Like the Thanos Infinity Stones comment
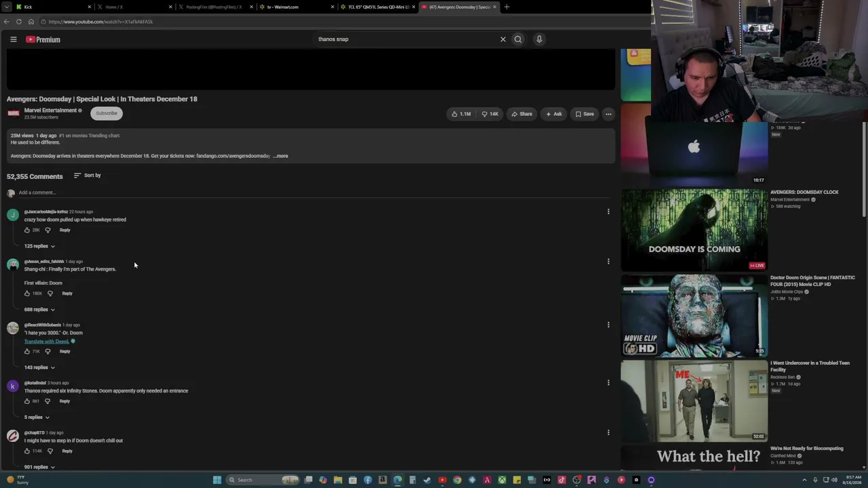The width and height of the screenshot is (868, 488). point(27,401)
